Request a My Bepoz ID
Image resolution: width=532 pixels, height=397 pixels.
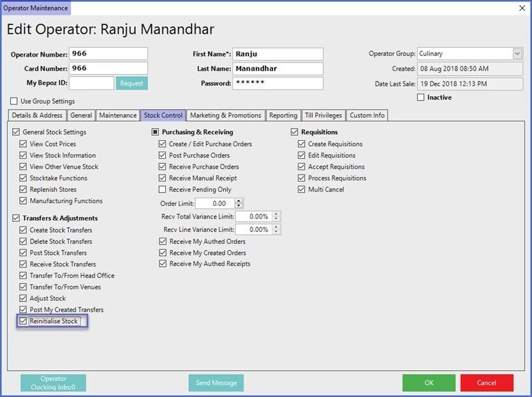pyautogui.click(x=131, y=83)
